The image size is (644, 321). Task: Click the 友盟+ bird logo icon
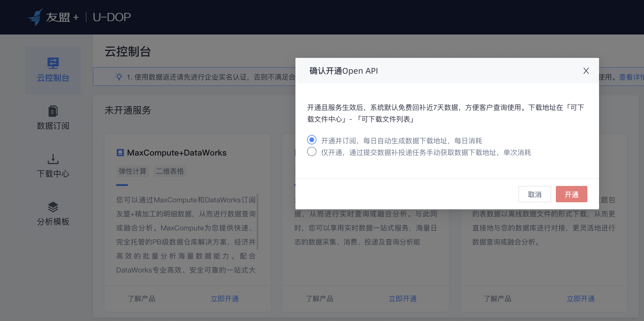pyautogui.click(x=36, y=17)
